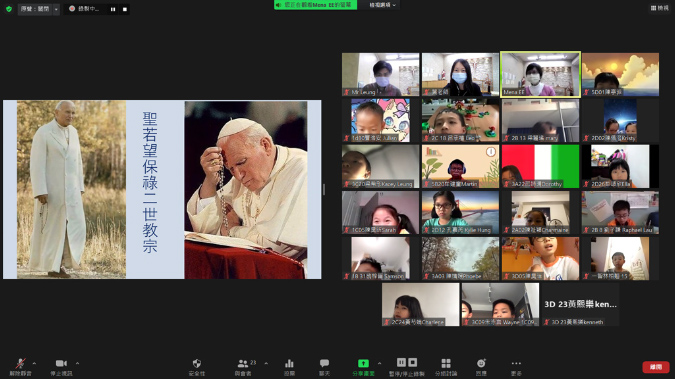675x379 pixels.
Task: Open share screen options arrow
Action: [x=379, y=363]
